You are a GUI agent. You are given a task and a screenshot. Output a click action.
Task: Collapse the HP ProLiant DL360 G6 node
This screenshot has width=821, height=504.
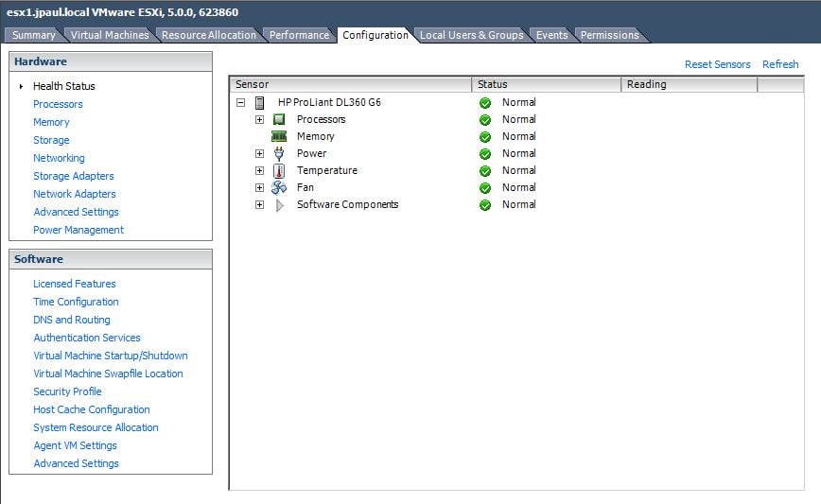coord(241,102)
